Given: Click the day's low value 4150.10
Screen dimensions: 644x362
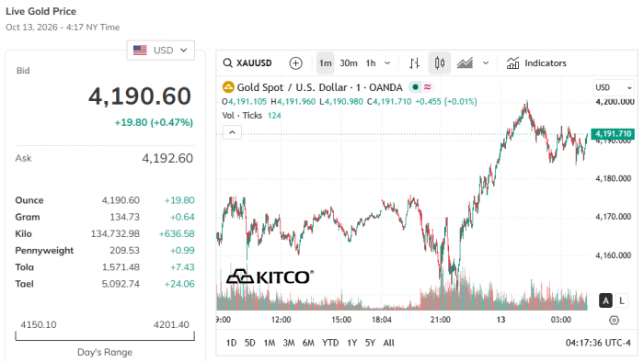Looking at the screenshot, I should point(39,324).
